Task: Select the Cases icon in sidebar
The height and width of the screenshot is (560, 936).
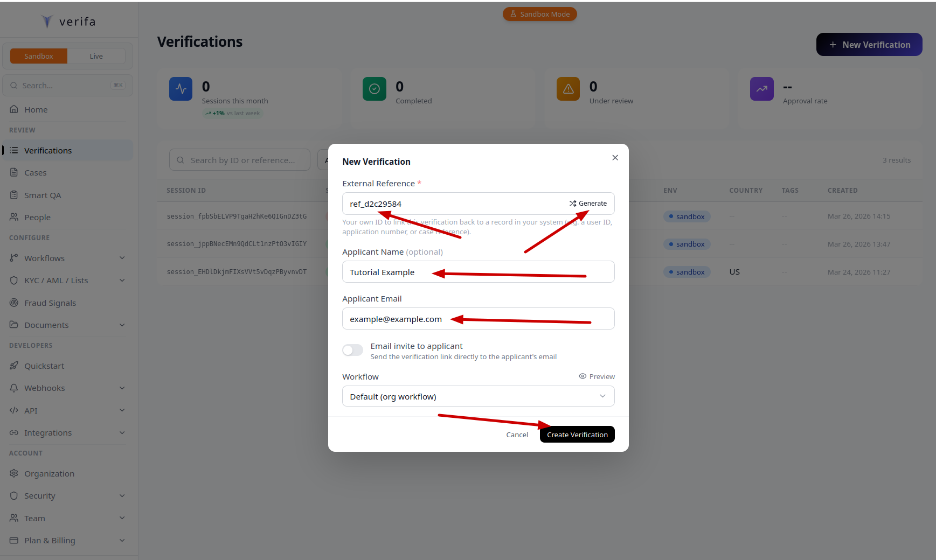Action: coord(14,172)
